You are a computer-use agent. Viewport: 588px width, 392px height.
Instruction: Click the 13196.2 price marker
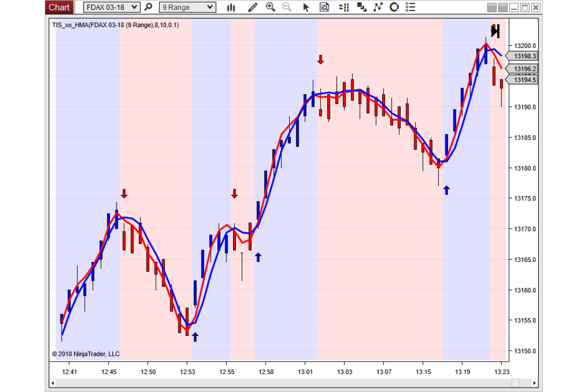click(x=522, y=69)
